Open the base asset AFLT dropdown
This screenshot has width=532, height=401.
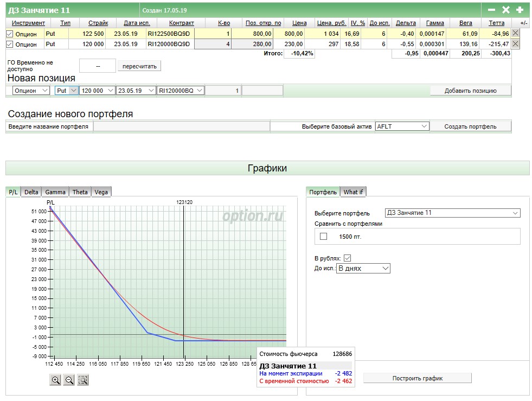click(x=402, y=126)
